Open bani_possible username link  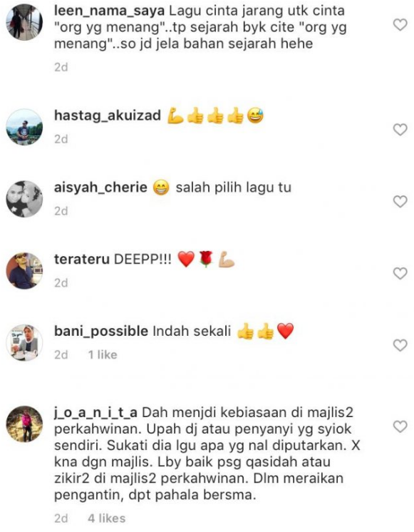pyautogui.click(x=101, y=332)
